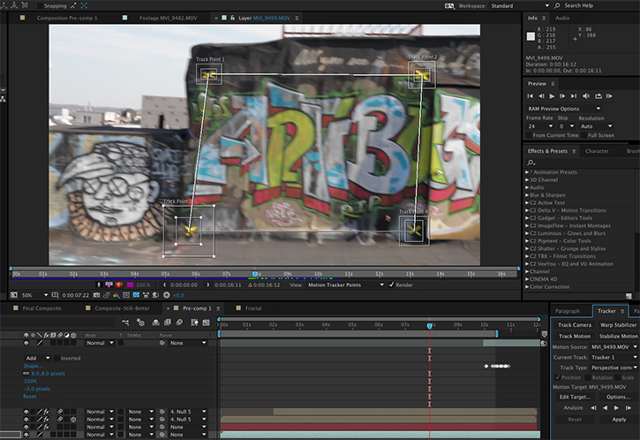This screenshot has width=640, height=440.
Task: Jump to last frame in Preview panel
Action: coord(573,96)
